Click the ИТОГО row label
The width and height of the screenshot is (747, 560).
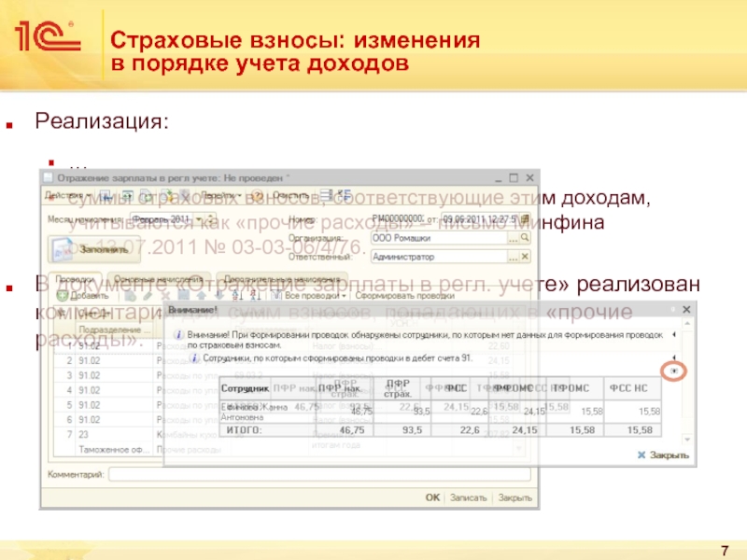point(244,430)
